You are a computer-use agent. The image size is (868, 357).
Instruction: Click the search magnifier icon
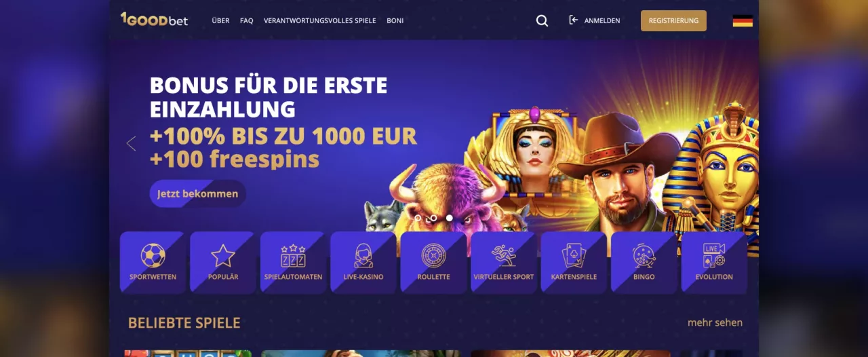[x=542, y=21]
